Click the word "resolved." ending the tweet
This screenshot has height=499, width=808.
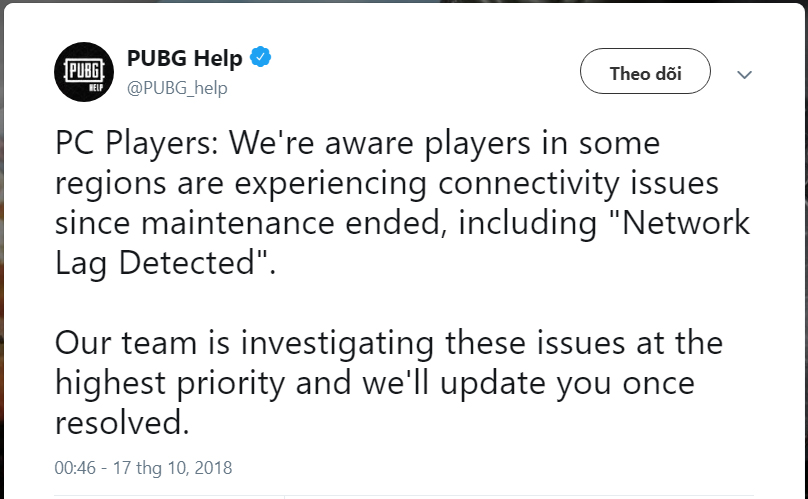pyautogui.click(x=122, y=423)
